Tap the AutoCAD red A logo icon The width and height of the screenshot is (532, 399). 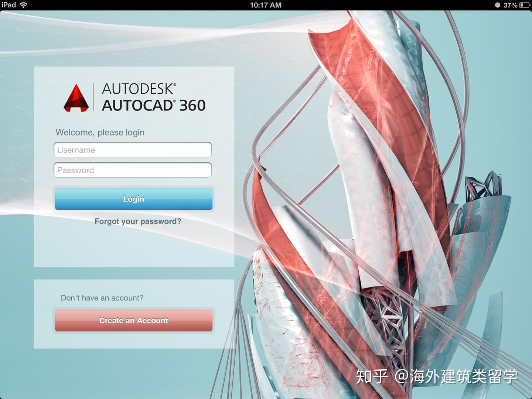[76, 98]
